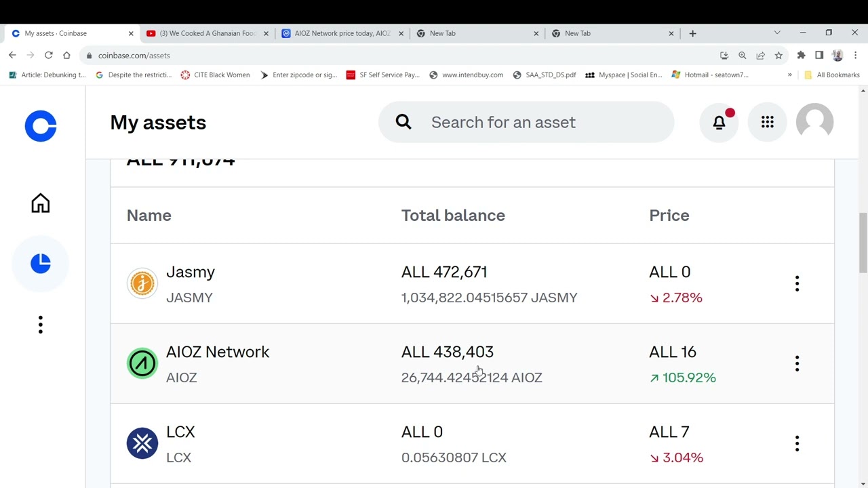The width and height of the screenshot is (868, 488).
Task: Toggle the browser side panel icon
Action: click(x=819, y=56)
